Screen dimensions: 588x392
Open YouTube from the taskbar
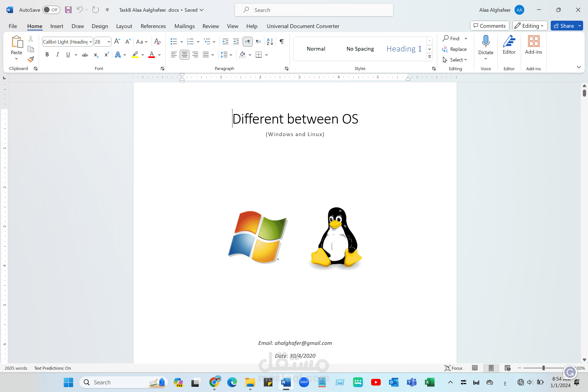tap(376, 382)
